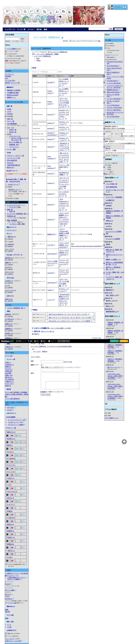Expand the 配信関連 section in sidebar
Screen dimensions: 135x644
click(6, 116)
